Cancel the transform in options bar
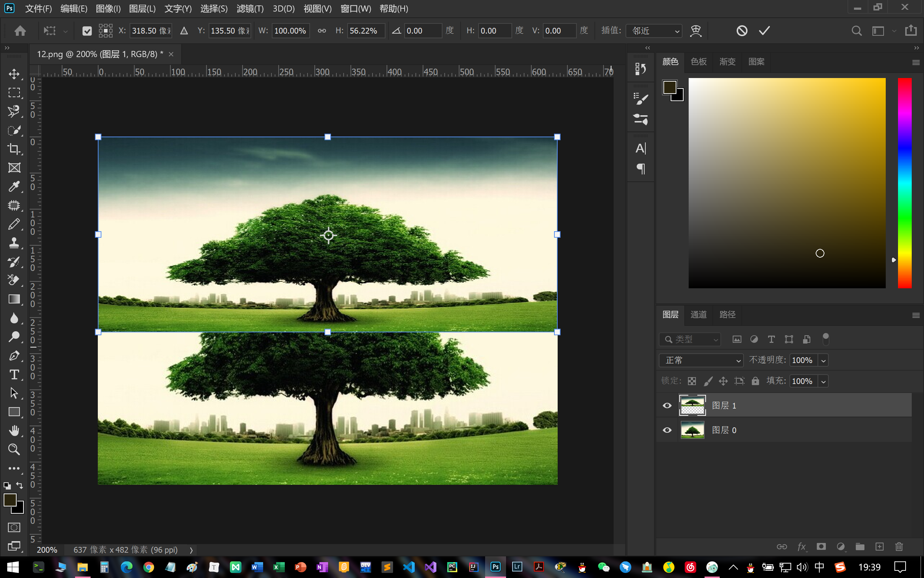The width and height of the screenshot is (924, 578). tap(742, 31)
